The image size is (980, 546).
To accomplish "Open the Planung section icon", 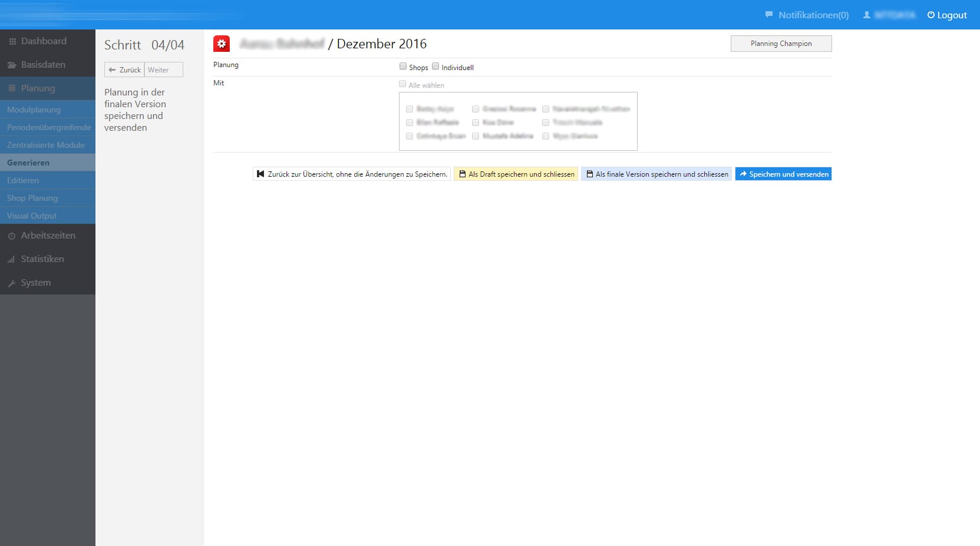I will (x=12, y=88).
